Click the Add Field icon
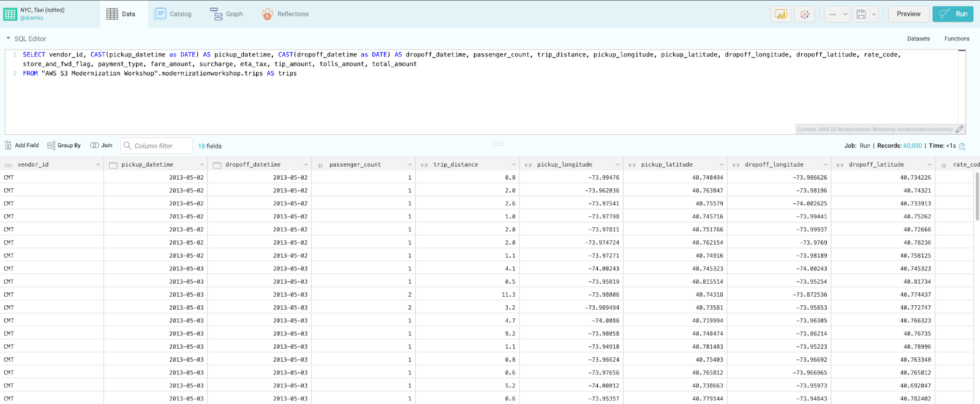 point(8,145)
